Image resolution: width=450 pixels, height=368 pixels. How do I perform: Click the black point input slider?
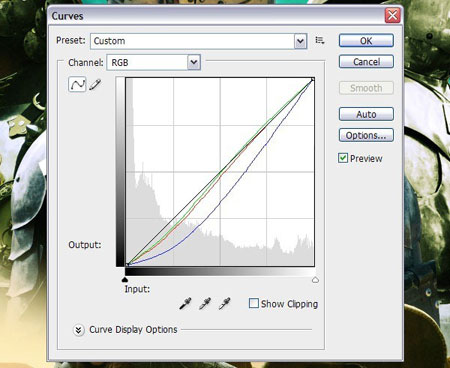tap(125, 280)
